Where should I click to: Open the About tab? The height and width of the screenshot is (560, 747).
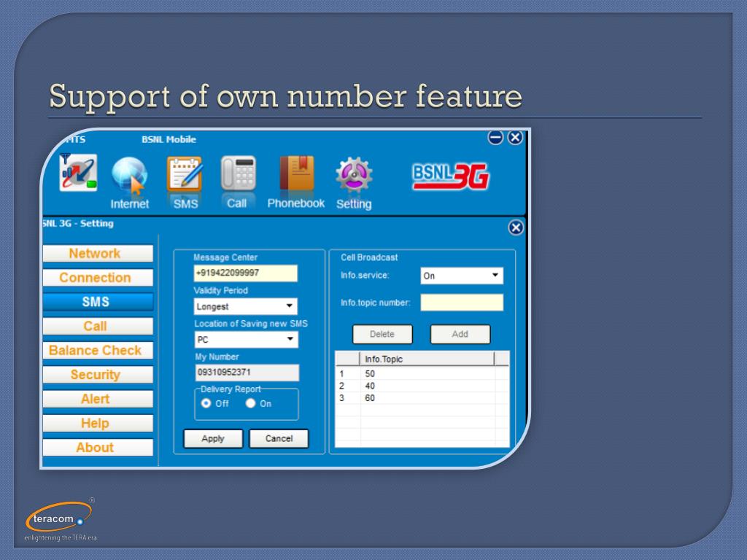(98, 448)
